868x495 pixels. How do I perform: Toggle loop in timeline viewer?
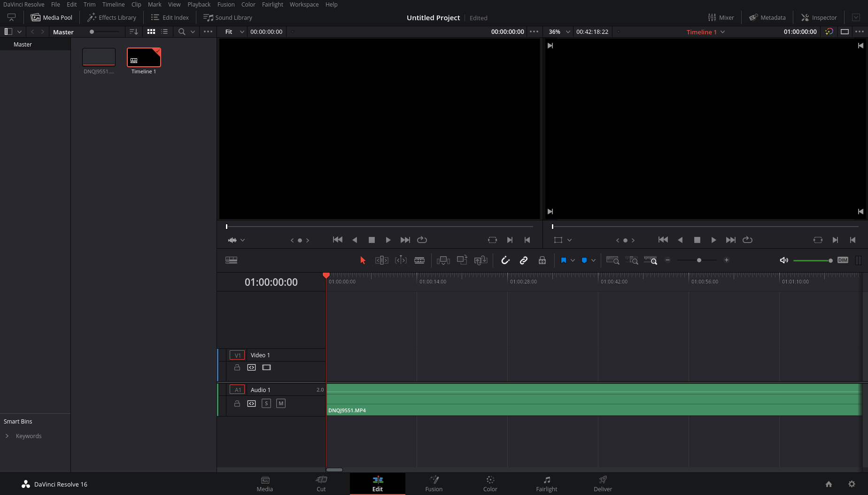click(x=747, y=240)
